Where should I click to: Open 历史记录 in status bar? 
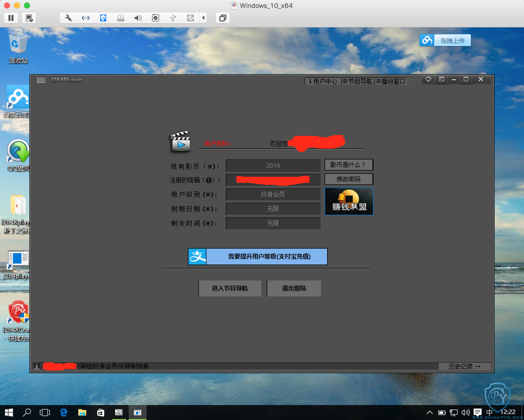click(x=464, y=366)
